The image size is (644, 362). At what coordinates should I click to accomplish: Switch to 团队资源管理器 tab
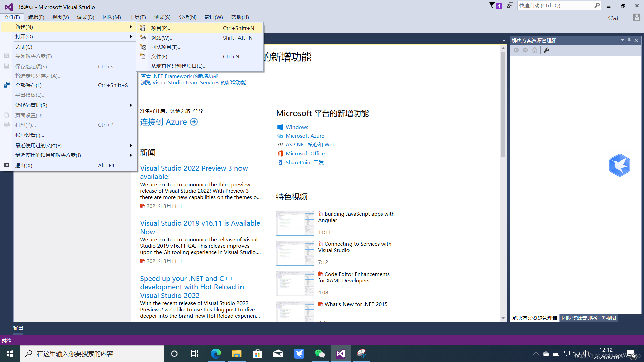(x=579, y=318)
